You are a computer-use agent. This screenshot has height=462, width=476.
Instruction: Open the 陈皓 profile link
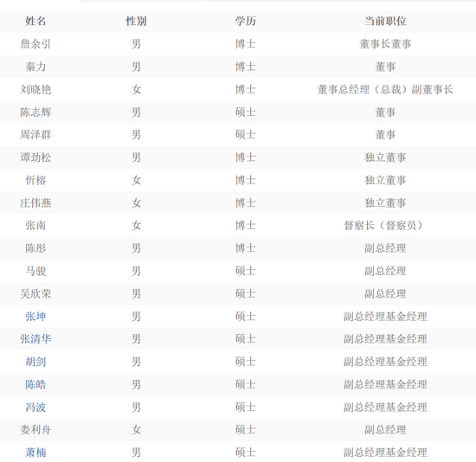click(35, 384)
